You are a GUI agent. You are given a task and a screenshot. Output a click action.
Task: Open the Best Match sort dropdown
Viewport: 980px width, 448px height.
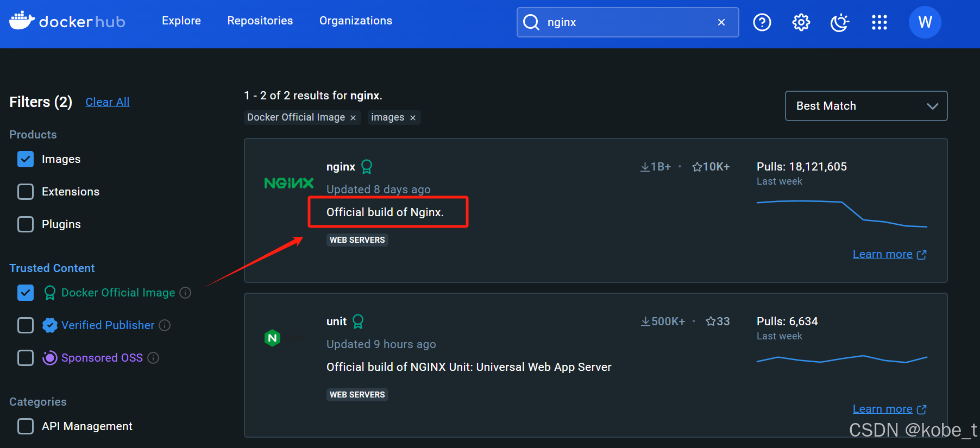(866, 106)
